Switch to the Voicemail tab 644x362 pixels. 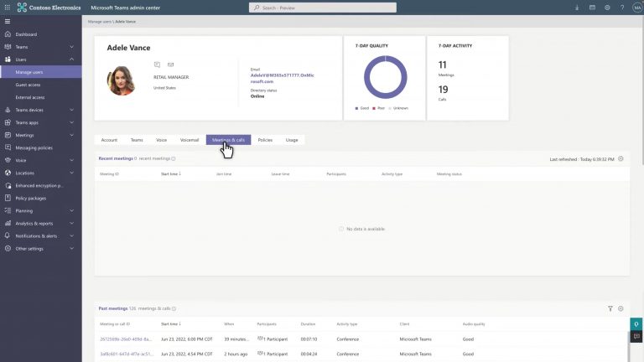coord(190,140)
